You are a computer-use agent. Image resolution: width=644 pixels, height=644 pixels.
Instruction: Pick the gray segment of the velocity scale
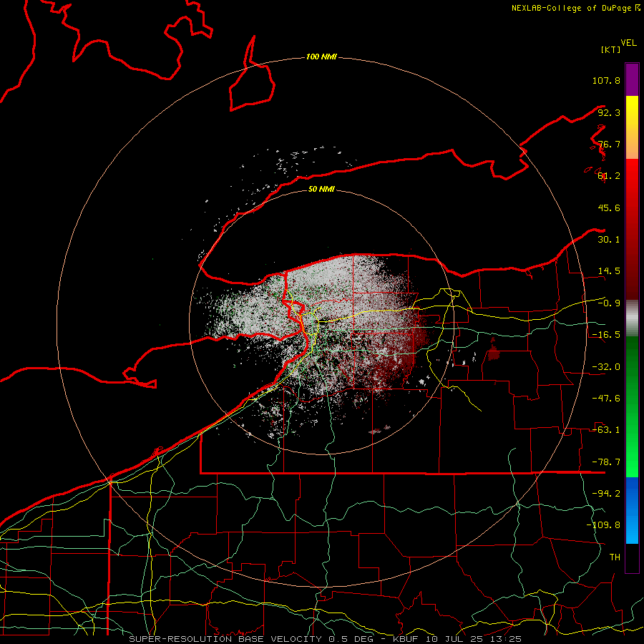click(x=632, y=318)
